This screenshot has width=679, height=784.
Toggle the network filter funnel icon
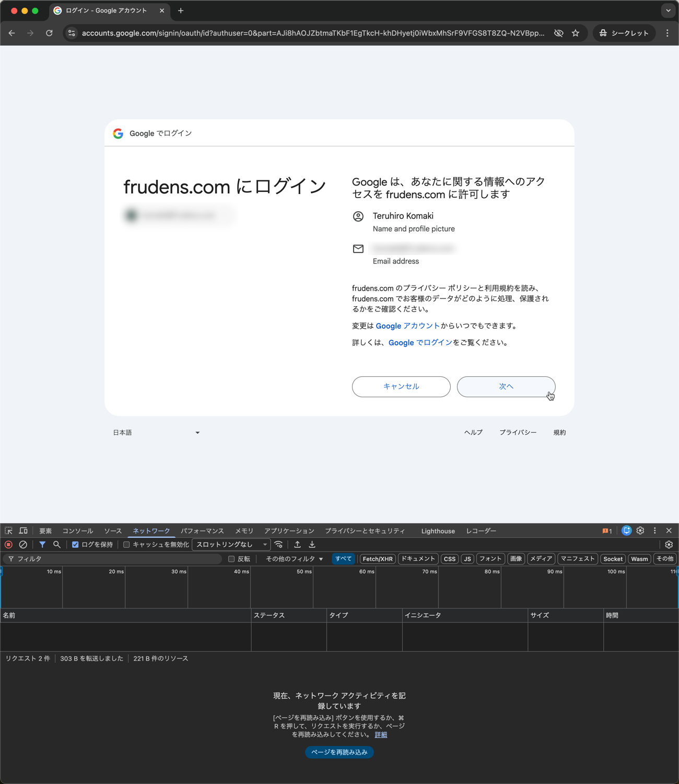coord(42,545)
